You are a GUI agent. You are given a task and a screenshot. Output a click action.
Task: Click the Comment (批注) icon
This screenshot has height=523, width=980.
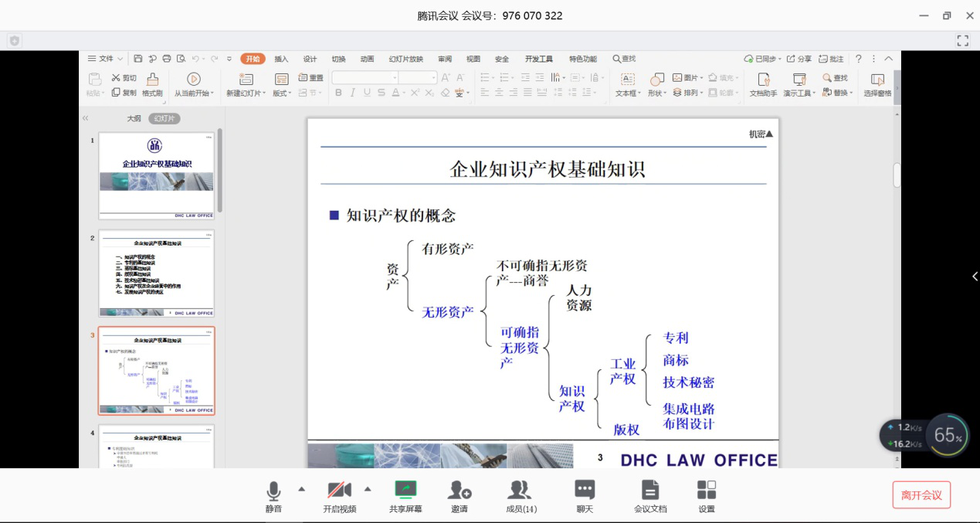[x=831, y=59]
